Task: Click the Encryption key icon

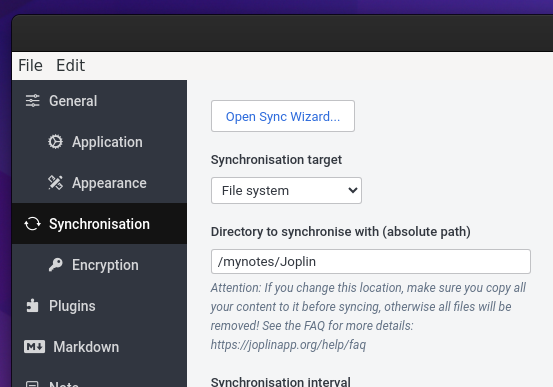Action: [x=55, y=265]
